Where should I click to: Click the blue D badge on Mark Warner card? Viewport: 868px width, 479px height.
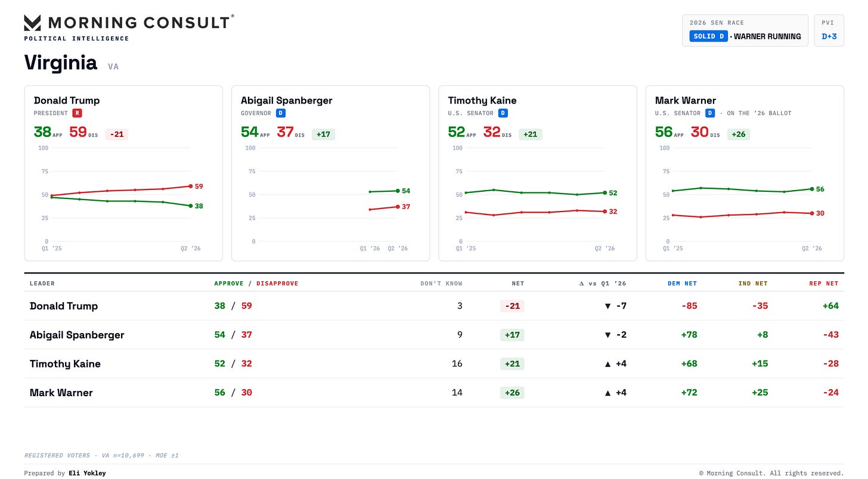710,113
